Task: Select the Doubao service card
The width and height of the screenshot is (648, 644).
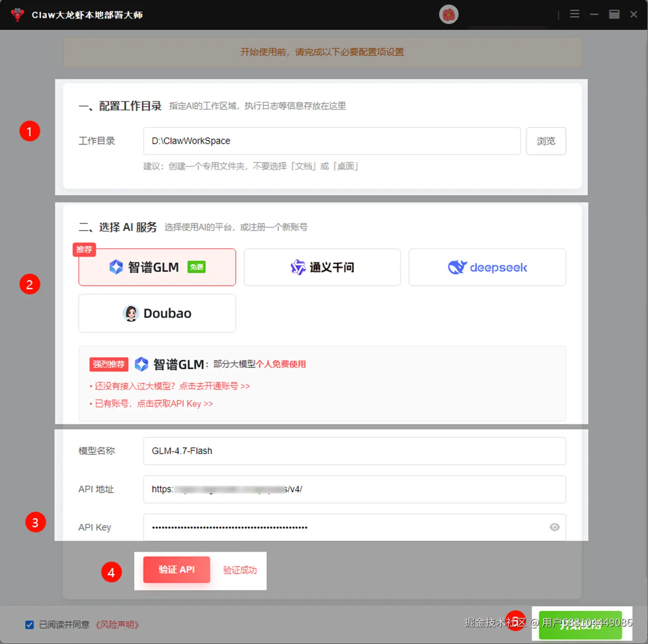Action: click(157, 313)
